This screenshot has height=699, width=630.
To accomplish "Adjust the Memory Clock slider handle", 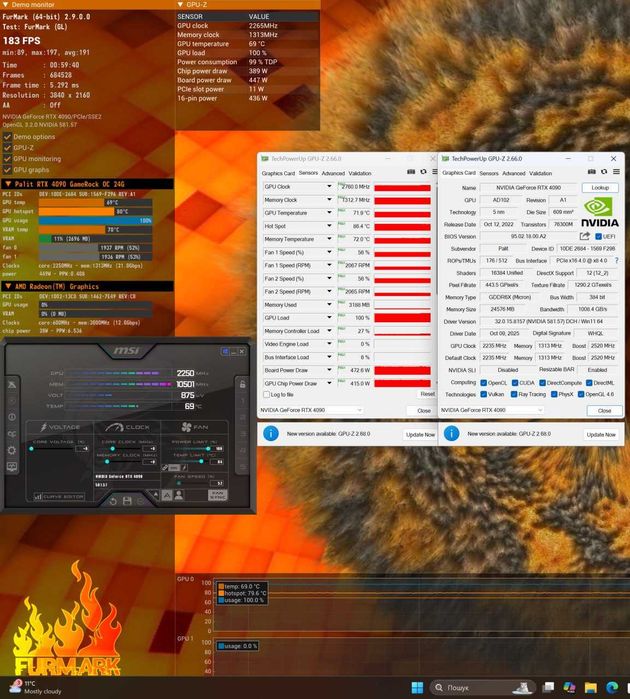I will tap(107, 462).
